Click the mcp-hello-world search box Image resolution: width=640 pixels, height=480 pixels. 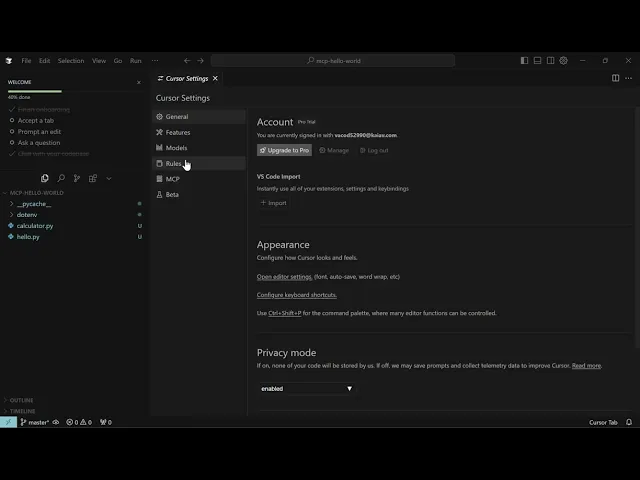point(333,60)
